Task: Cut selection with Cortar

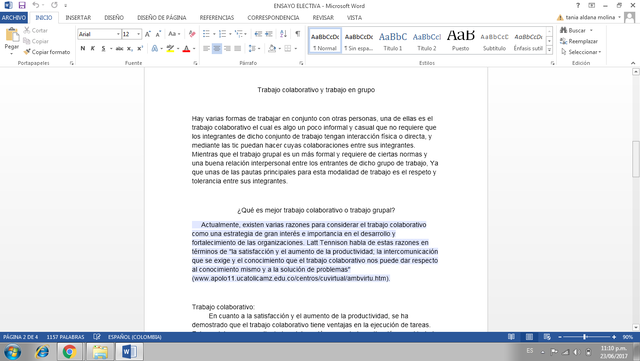Action: tap(36, 30)
